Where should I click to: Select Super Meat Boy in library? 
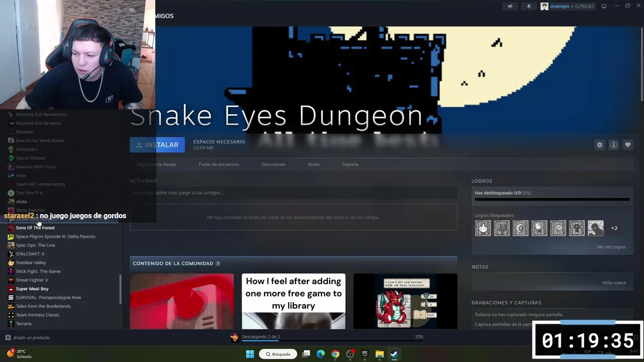pos(32,289)
